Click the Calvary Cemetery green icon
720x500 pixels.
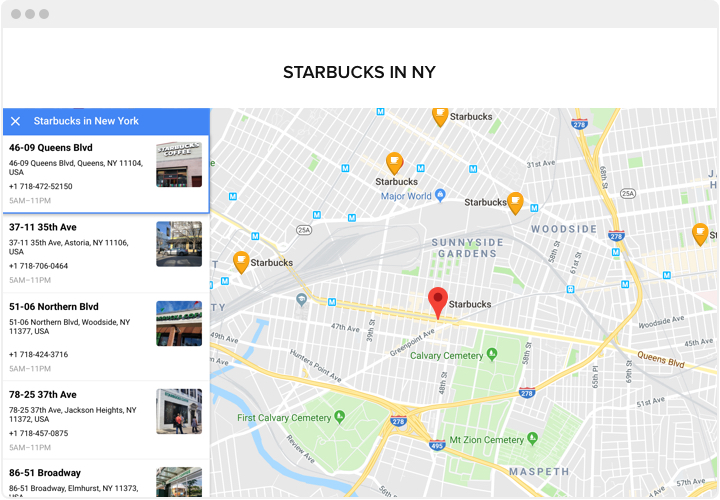(x=489, y=355)
